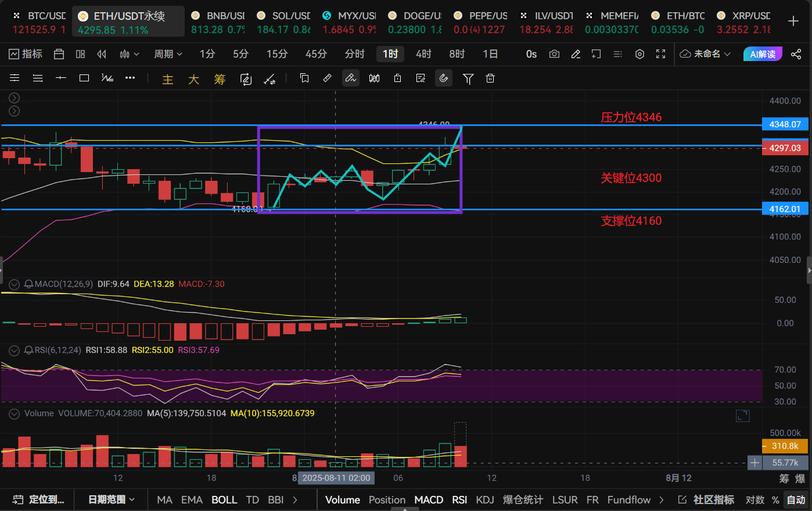The image size is (812, 511).
Task: Toggle the MA main indicator
Action: tap(164, 499)
